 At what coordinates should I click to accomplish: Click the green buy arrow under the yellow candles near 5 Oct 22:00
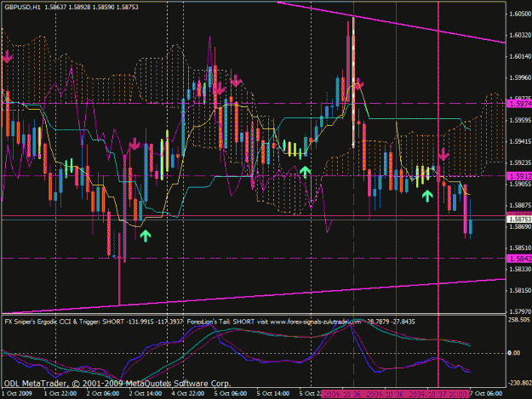click(305, 172)
